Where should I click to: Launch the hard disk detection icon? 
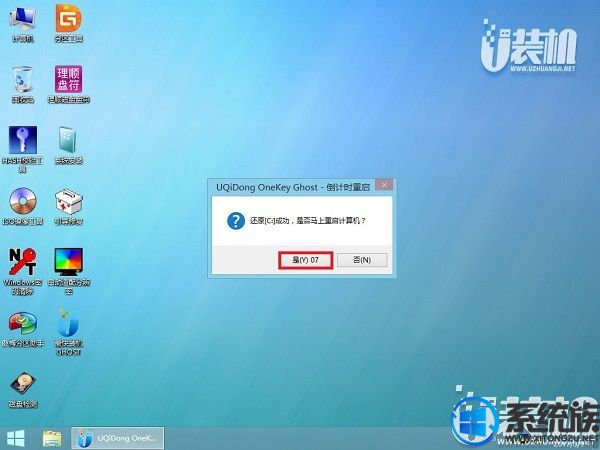tap(23, 390)
